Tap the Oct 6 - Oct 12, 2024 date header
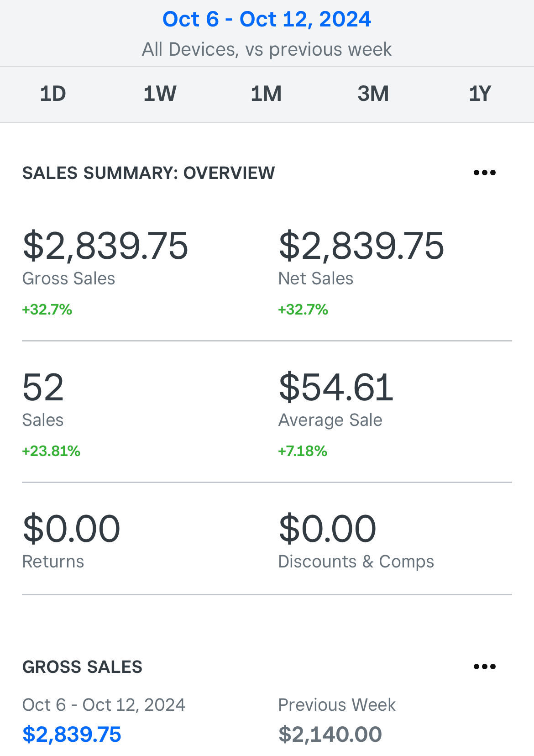This screenshot has width=534, height=756. (x=267, y=20)
